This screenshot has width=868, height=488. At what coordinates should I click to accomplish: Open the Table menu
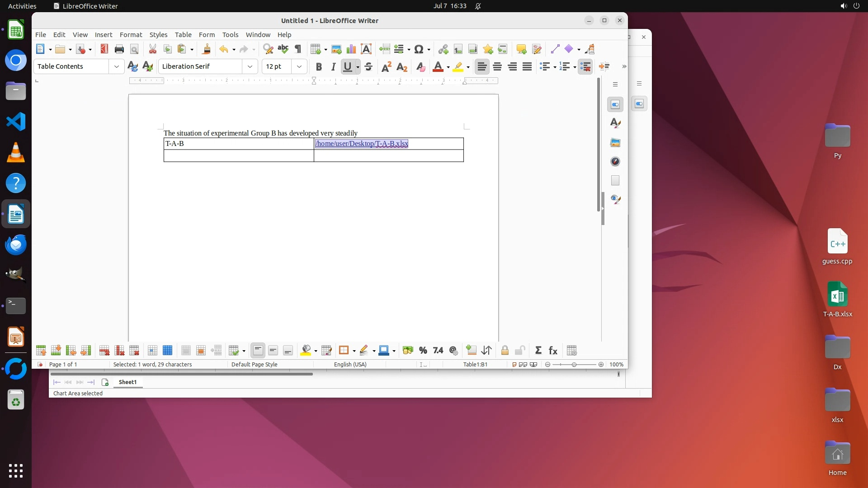click(183, 35)
